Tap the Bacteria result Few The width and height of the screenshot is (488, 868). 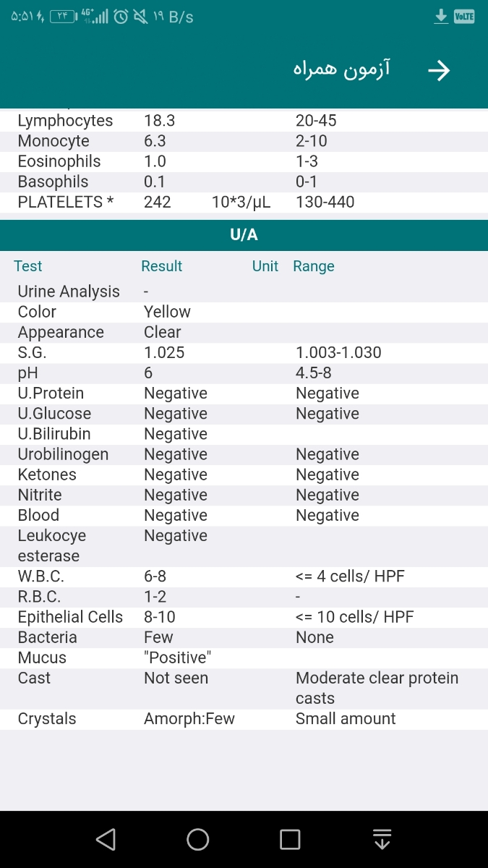click(158, 637)
